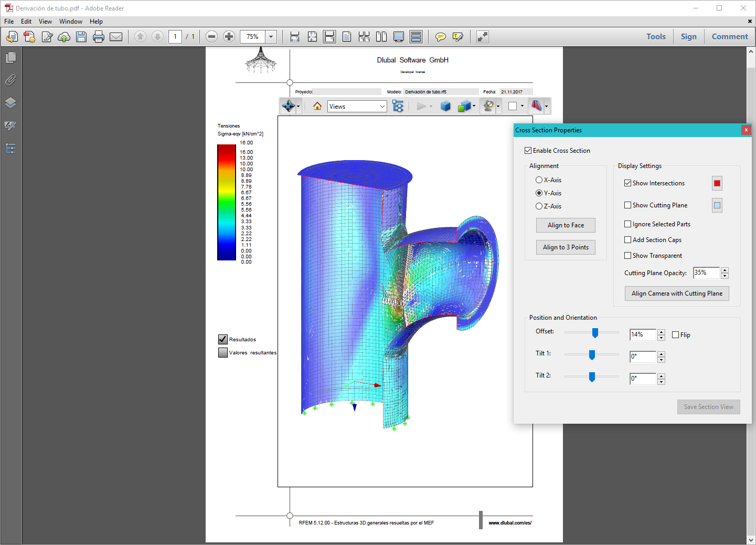The height and width of the screenshot is (545, 756).
Task: Select X-Axis alignment
Action: [539, 180]
